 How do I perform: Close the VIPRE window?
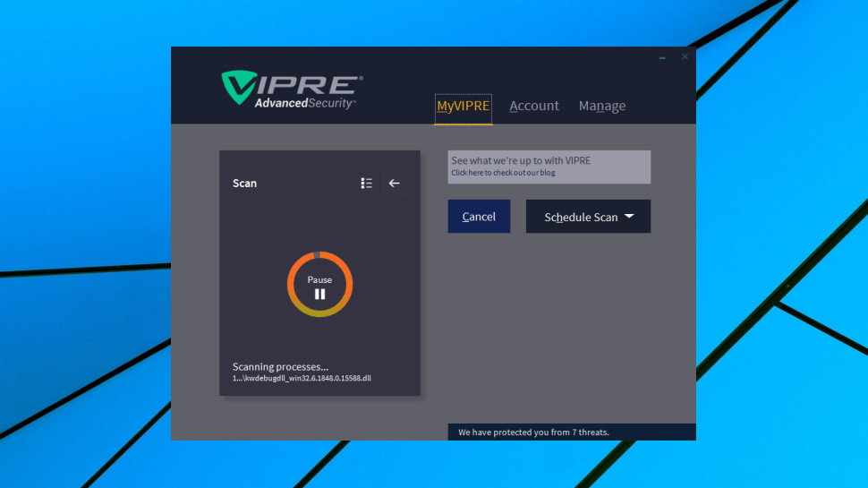coord(685,56)
